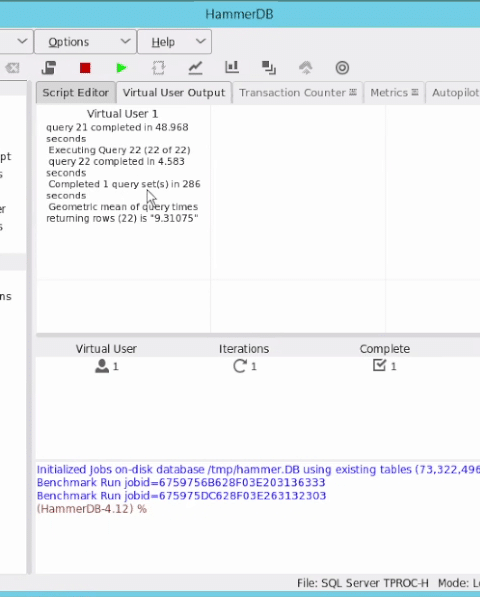Switch to the Virtual User Output tab

pos(174,93)
